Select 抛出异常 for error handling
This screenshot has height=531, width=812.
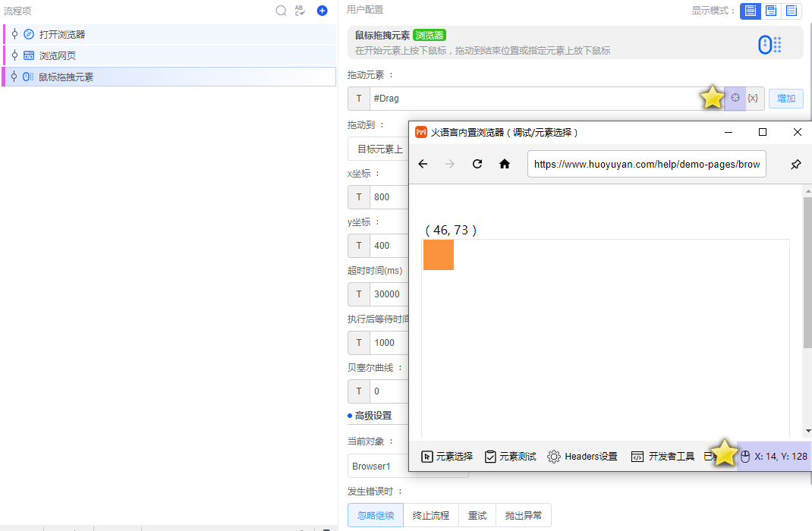tap(524, 515)
